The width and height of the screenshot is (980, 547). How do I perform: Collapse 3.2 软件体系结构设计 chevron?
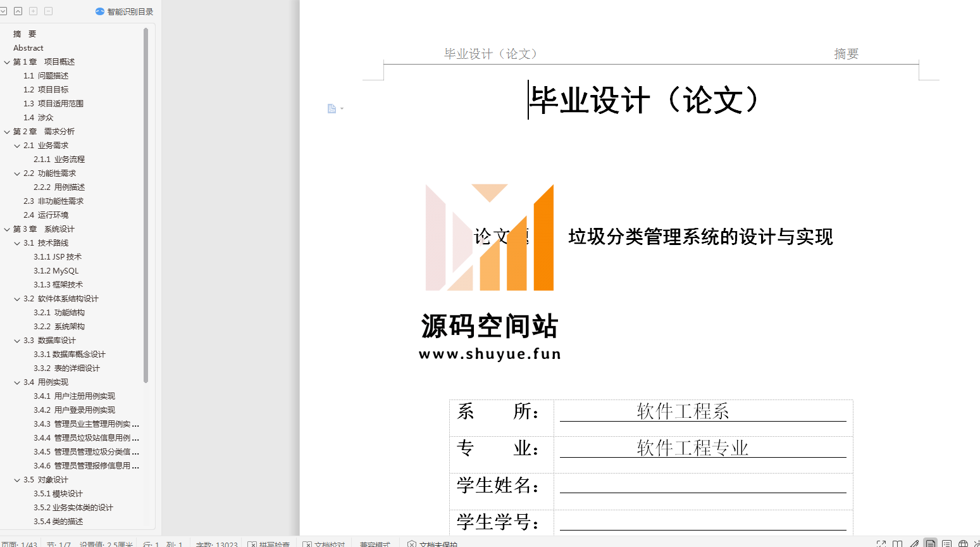[x=17, y=299]
